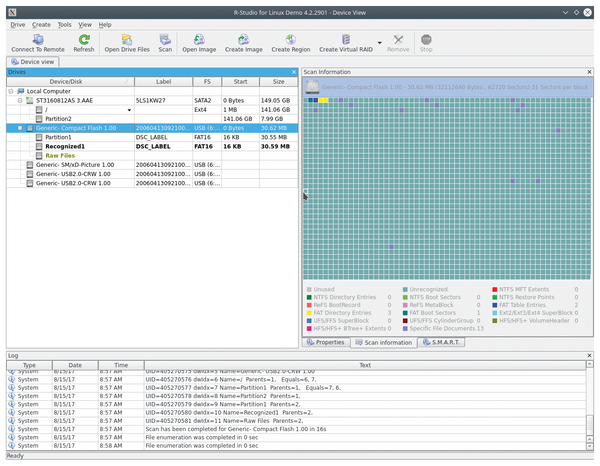Click the dark blue FAT Table Entries swatch
Image resolution: width=600 pixels, height=466 pixels.
(x=494, y=305)
